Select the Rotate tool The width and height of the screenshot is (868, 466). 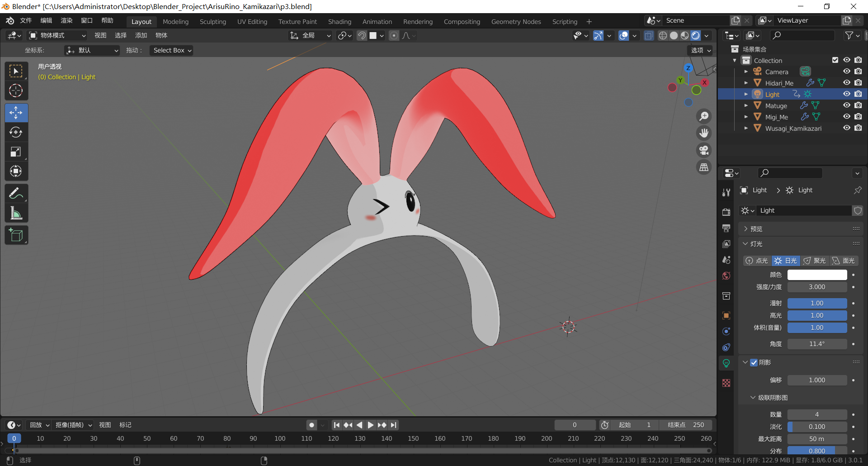click(16, 132)
